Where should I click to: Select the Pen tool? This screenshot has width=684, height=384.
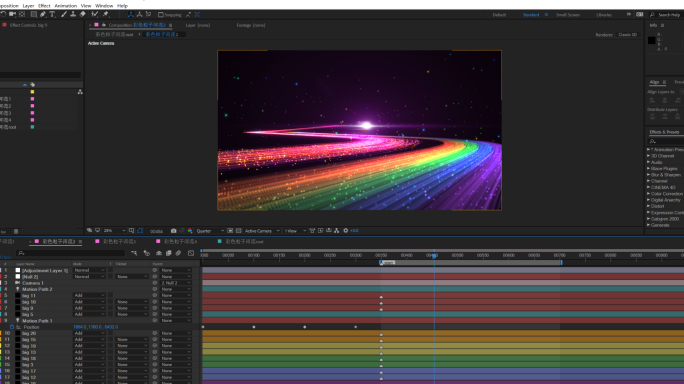pos(43,14)
